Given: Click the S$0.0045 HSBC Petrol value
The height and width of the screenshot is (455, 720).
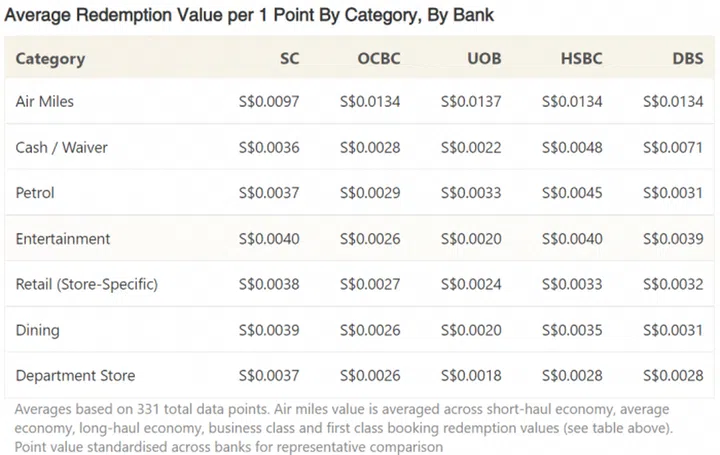Looking at the screenshot, I should point(572,193).
